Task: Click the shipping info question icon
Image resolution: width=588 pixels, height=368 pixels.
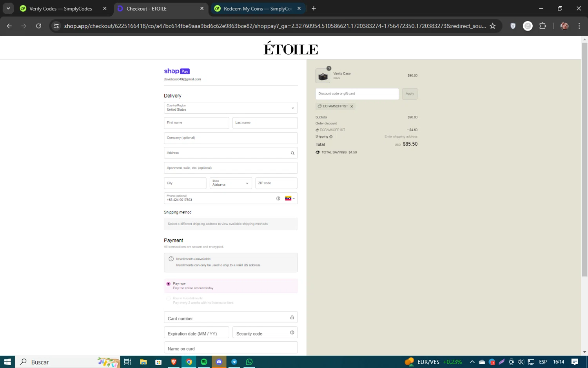Action: [331, 137]
